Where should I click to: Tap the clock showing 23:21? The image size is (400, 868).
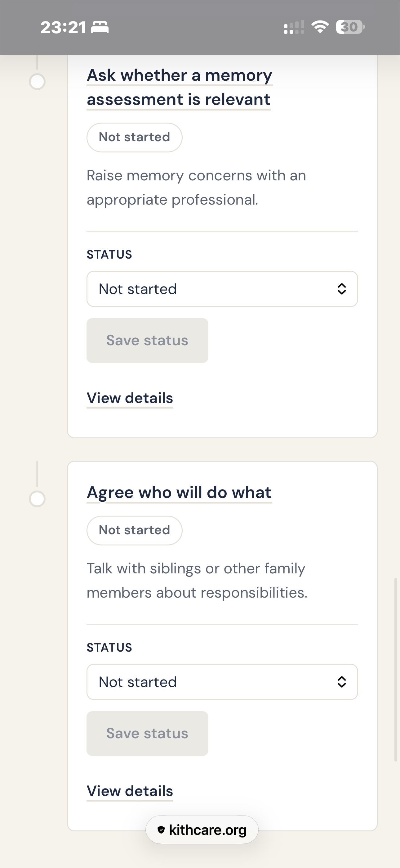click(x=63, y=27)
